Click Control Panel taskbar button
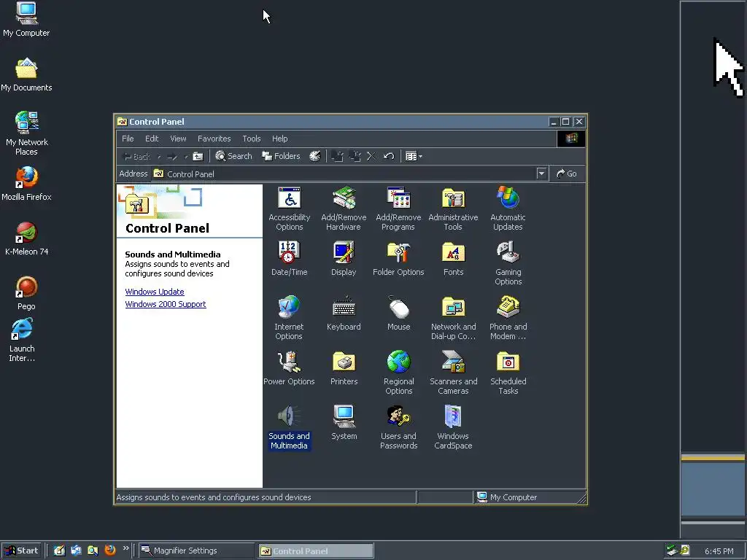Viewport: 747px width, 560px height. [316, 551]
